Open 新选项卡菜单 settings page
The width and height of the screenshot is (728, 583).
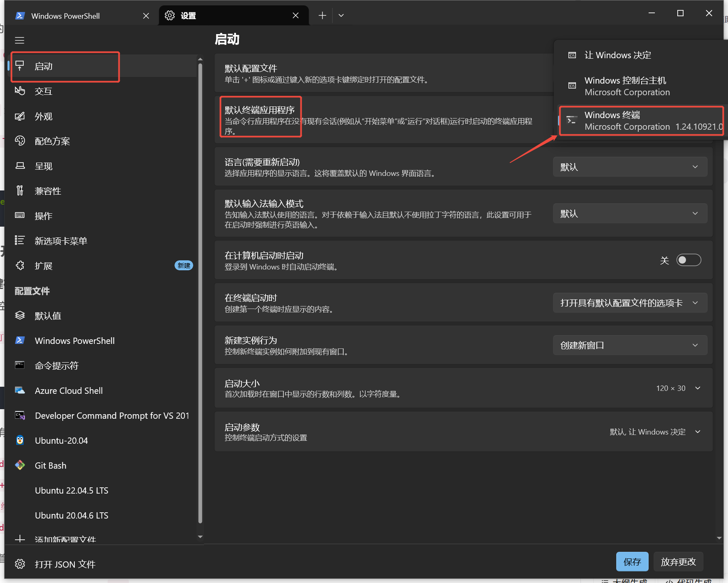pos(102,241)
